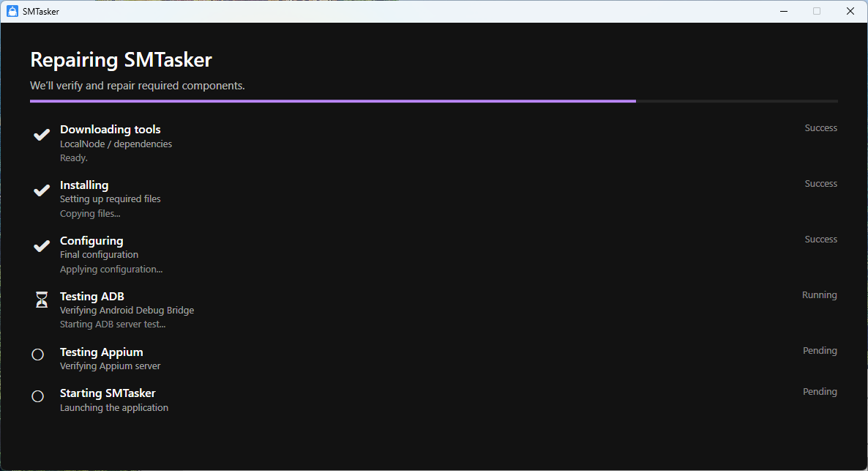Select the Downloading tools step title
The width and height of the screenshot is (868, 471).
110,130
